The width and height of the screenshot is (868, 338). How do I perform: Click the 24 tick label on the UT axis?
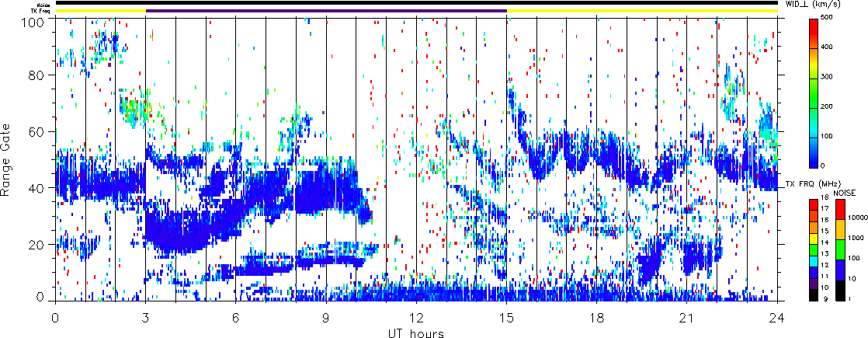pyautogui.click(x=777, y=318)
